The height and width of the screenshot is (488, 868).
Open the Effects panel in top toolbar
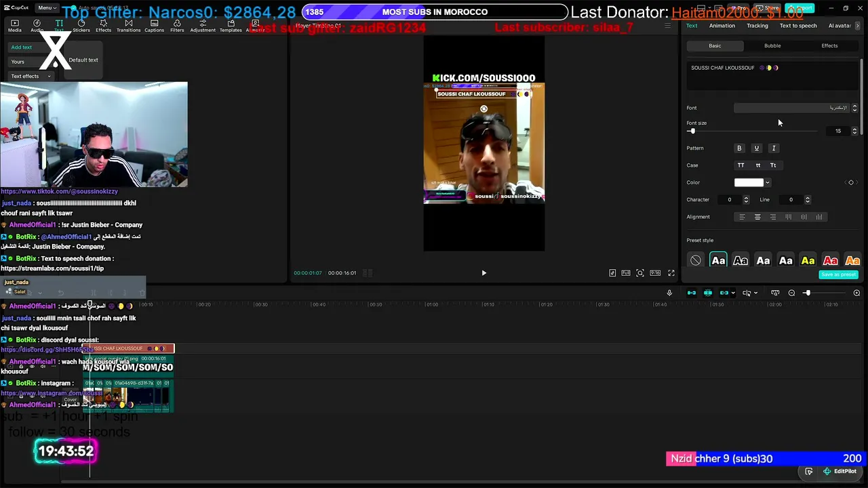104,26
